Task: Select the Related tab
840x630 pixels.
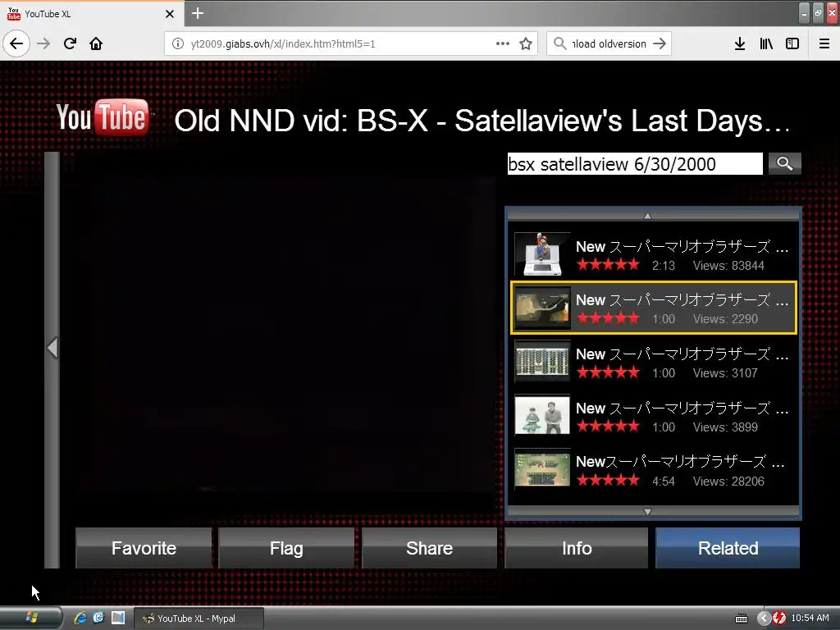Action: point(728,548)
